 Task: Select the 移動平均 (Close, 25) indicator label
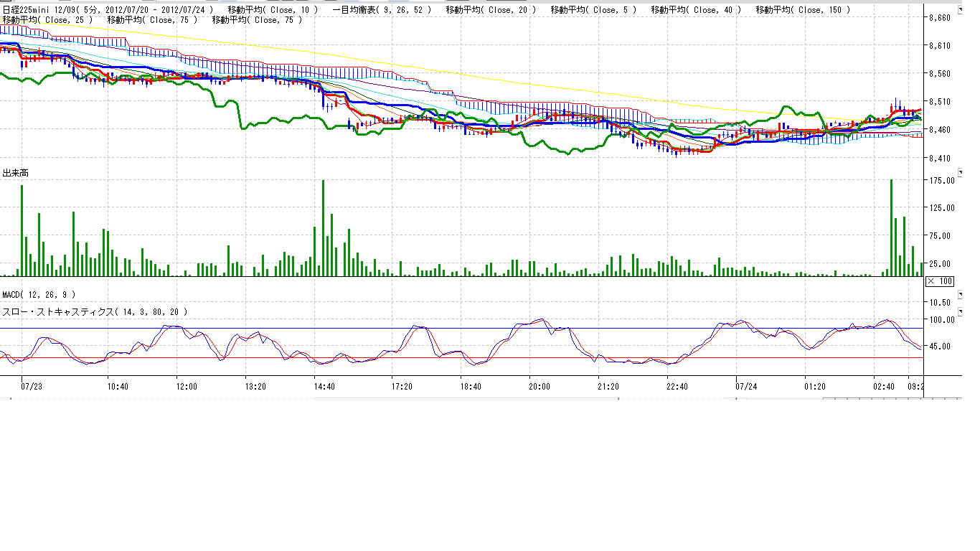pos(47,20)
